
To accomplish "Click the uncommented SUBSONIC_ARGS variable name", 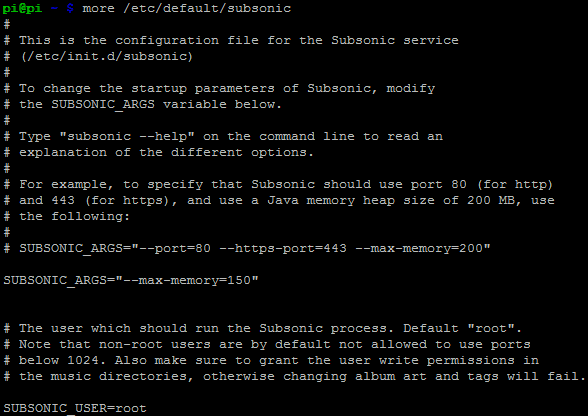I will point(55,280).
